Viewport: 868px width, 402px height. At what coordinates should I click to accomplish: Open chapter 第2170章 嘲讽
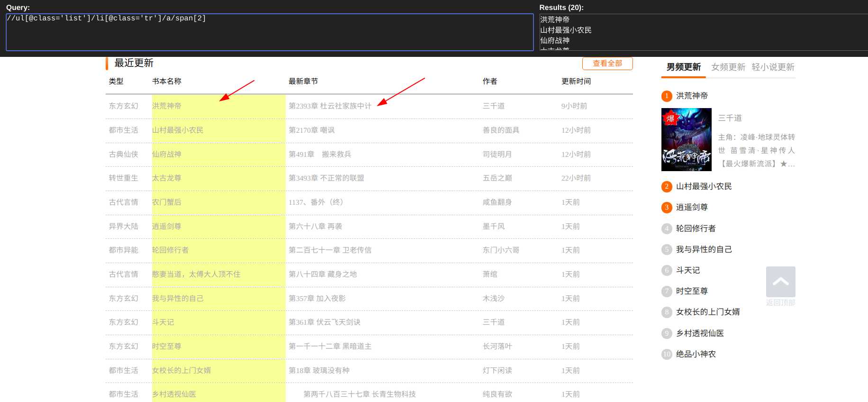point(311,130)
